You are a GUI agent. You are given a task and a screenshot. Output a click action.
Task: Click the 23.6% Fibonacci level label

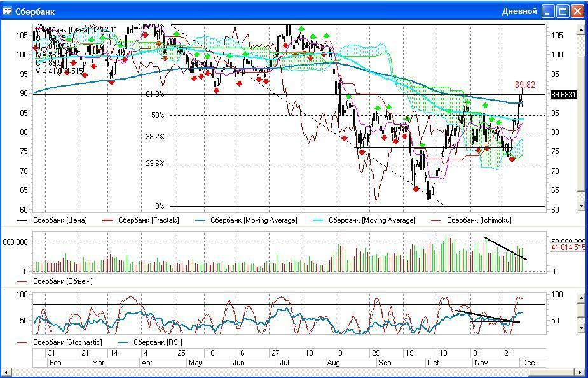coord(155,164)
